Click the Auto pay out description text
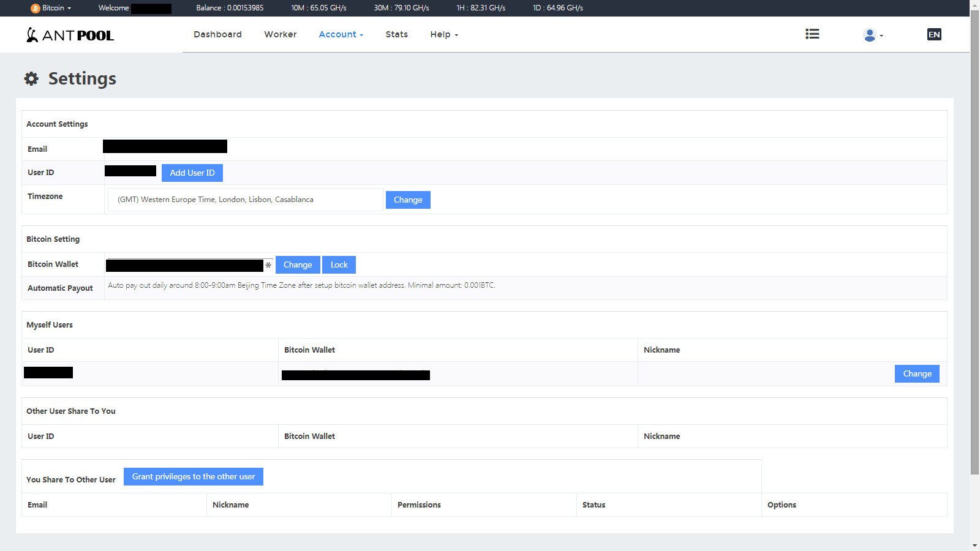980x551 pixels. pyautogui.click(x=301, y=285)
